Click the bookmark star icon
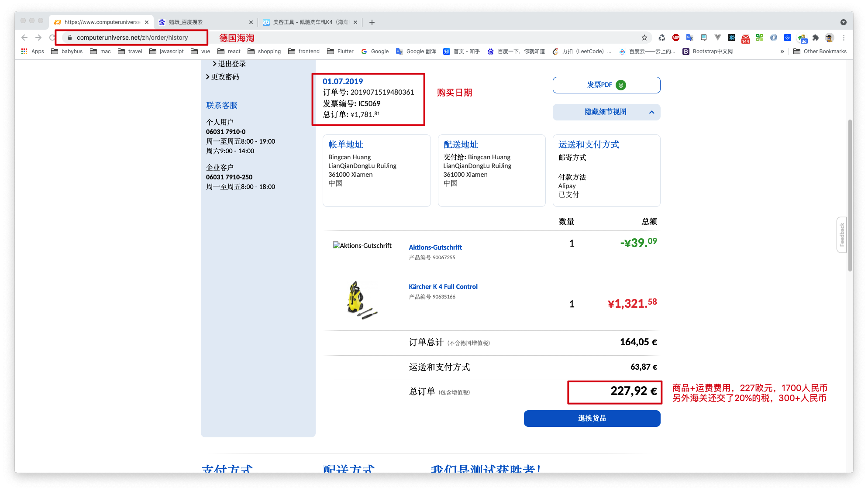 644,38
